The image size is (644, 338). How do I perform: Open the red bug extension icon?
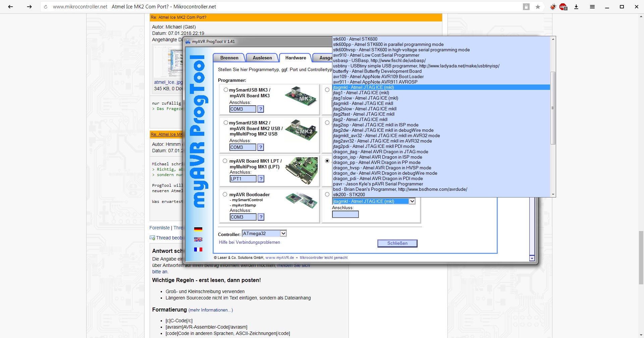[553, 7]
